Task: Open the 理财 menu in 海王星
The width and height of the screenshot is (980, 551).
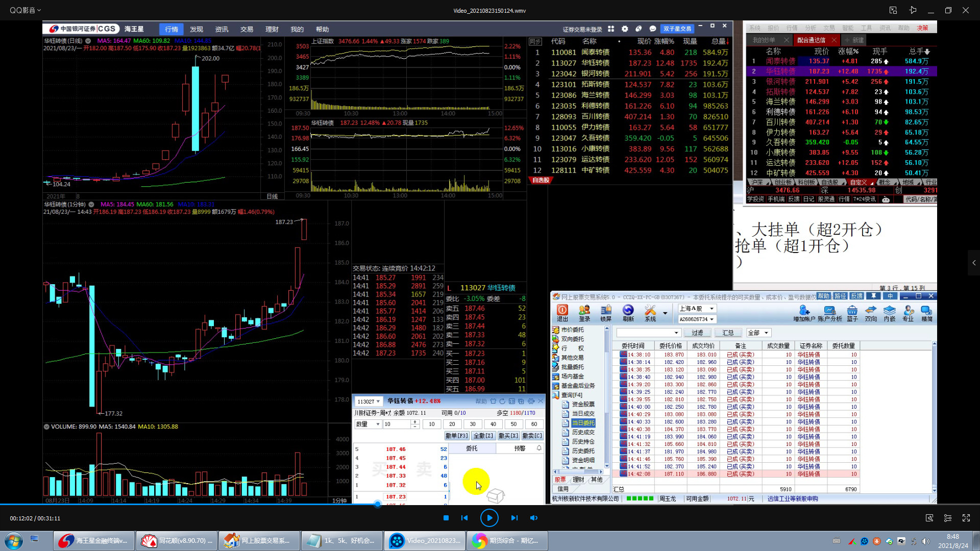Action: click(272, 29)
